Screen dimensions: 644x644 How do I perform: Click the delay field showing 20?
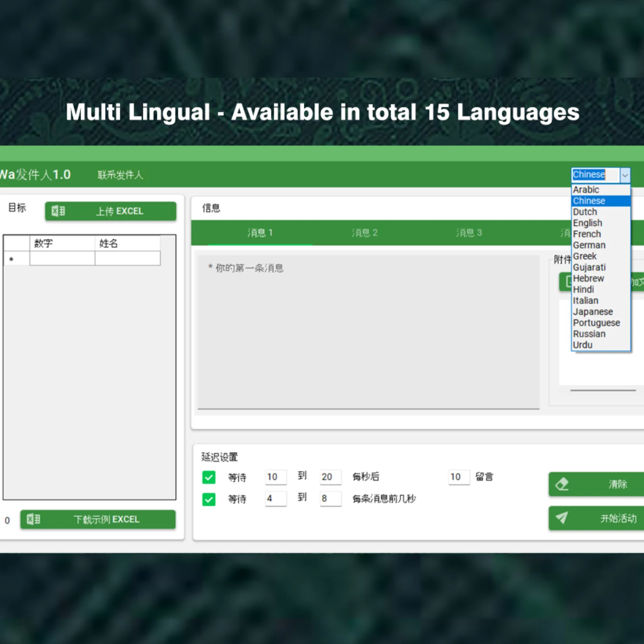pos(331,477)
